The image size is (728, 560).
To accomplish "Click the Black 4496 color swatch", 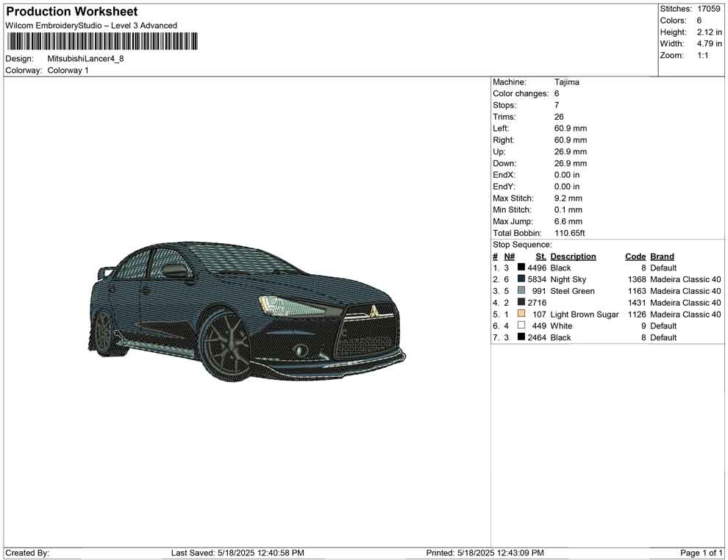I will [521, 268].
